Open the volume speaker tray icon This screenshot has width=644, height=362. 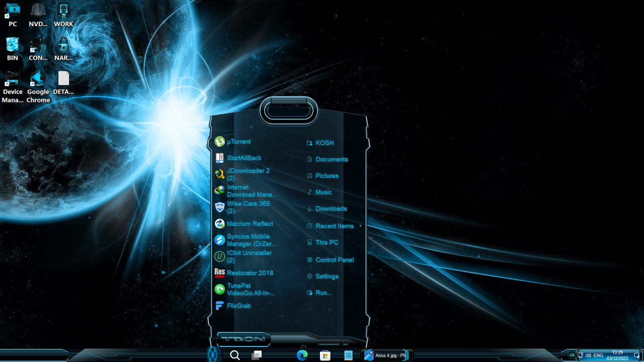588,355
